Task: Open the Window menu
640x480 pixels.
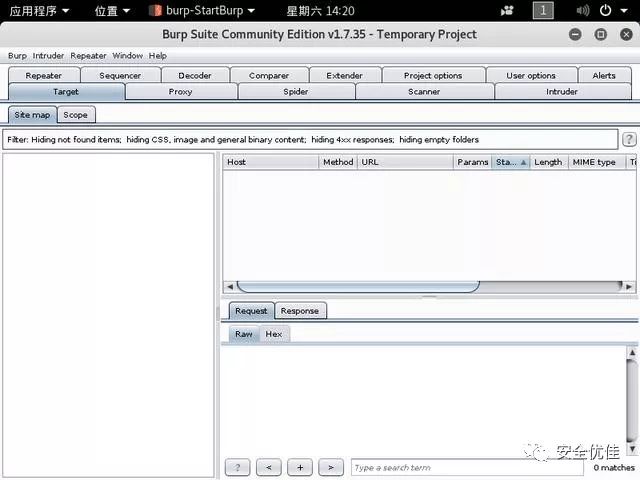Action: click(x=127, y=56)
